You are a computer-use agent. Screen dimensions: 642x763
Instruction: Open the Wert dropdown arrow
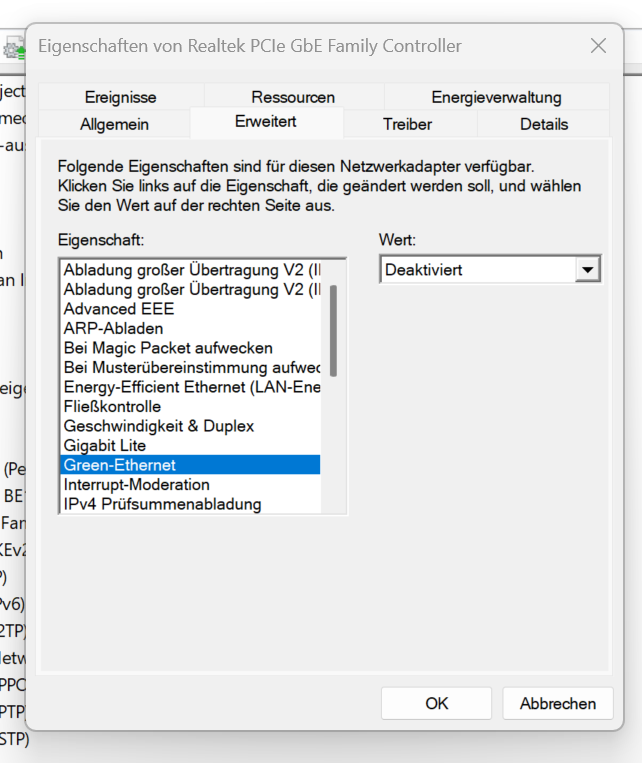pos(587,270)
